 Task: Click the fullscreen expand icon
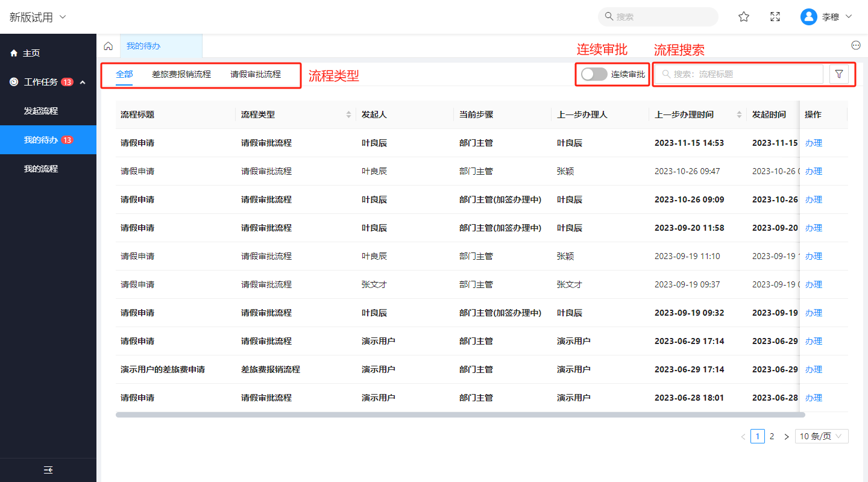pyautogui.click(x=775, y=17)
